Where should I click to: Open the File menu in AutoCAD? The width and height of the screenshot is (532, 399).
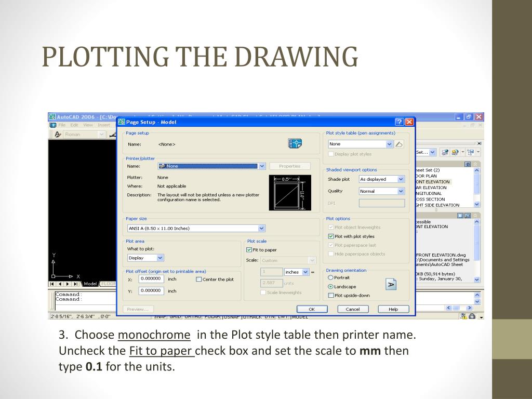coord(63,125)
